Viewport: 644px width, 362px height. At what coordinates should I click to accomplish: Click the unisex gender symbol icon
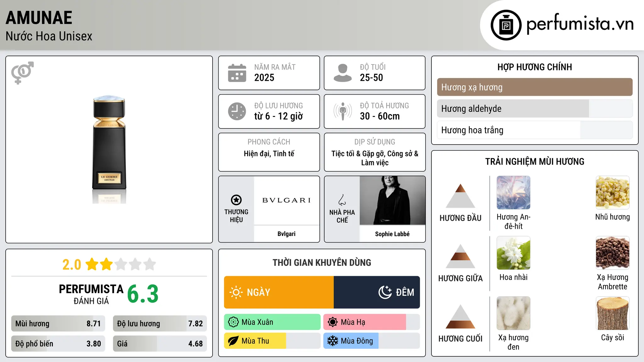point(22,73)
